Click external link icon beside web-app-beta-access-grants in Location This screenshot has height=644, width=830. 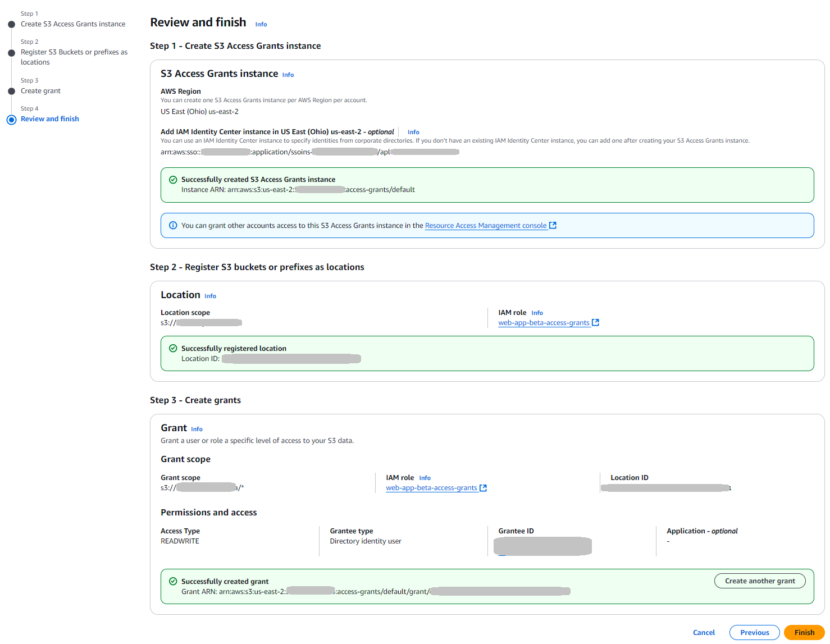(595, 322)
